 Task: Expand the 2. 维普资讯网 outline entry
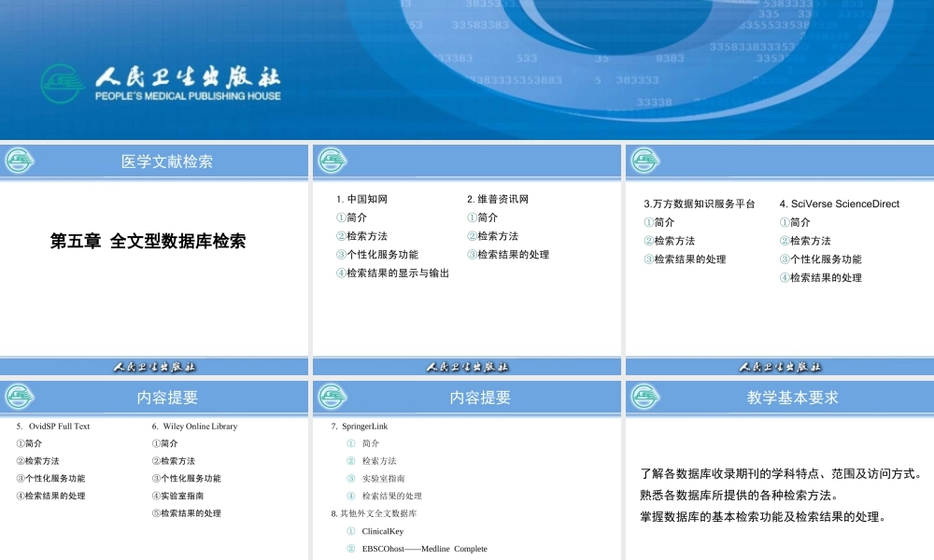tap(497, 198)
